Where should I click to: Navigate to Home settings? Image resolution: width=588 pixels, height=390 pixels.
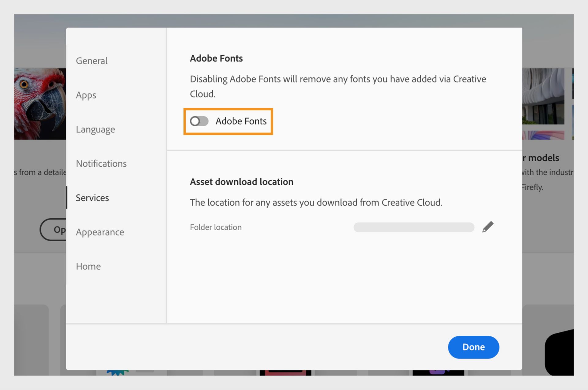(x=88, y=266)
